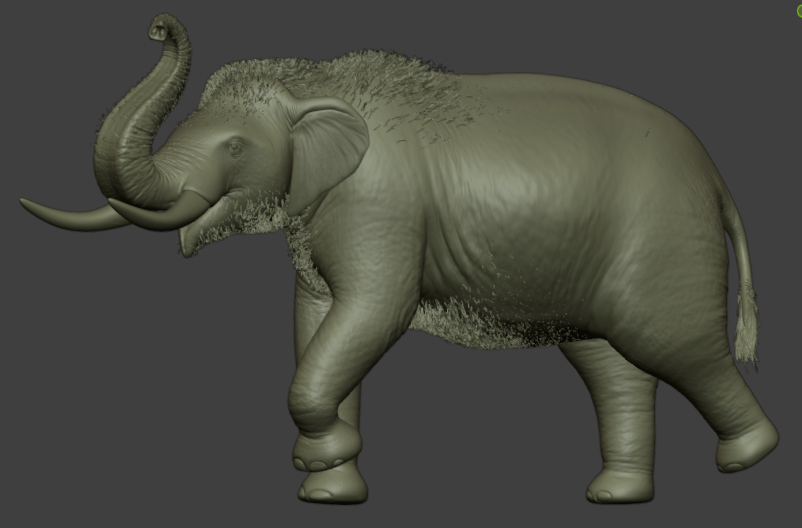802x528 pixels.
Task: Click the center of the elephant's ear
Action: 325,150
